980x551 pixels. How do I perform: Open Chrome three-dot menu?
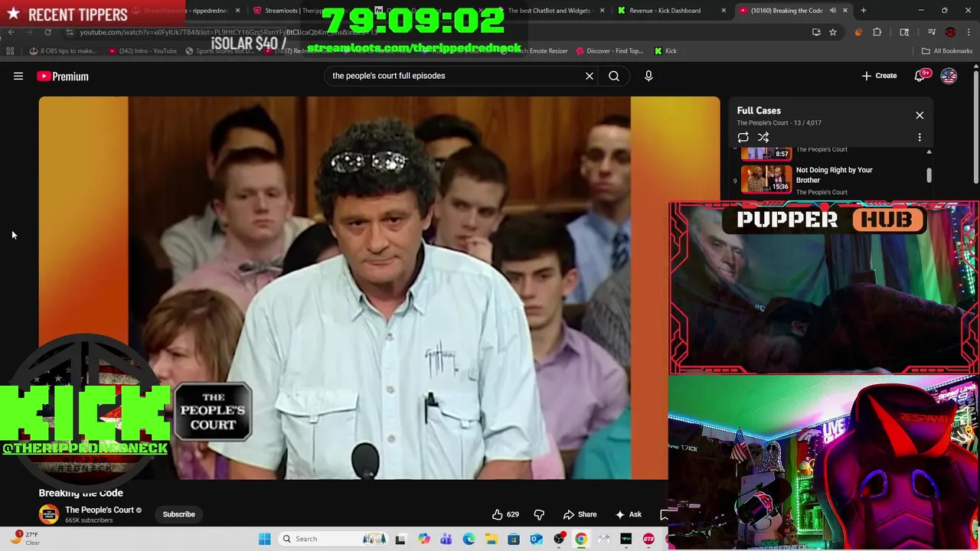click(x=969, y=32)
